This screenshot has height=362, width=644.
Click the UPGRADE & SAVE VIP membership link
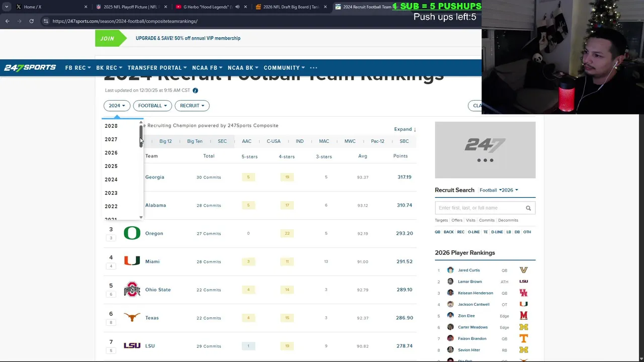(188, 38)
